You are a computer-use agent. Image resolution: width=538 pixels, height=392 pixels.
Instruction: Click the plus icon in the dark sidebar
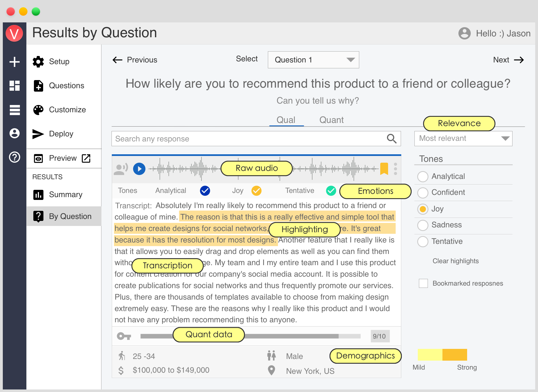(x=15, y=62)
